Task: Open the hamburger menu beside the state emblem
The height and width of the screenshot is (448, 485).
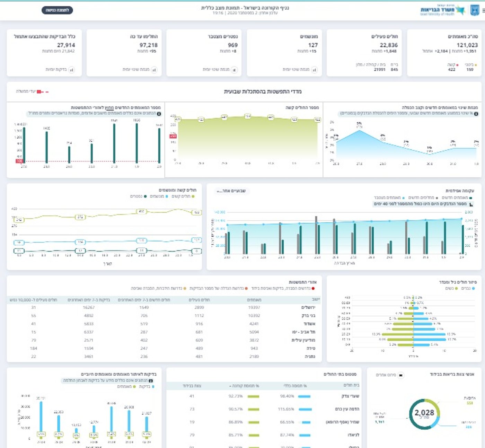Action: click(x=483, y=10)
